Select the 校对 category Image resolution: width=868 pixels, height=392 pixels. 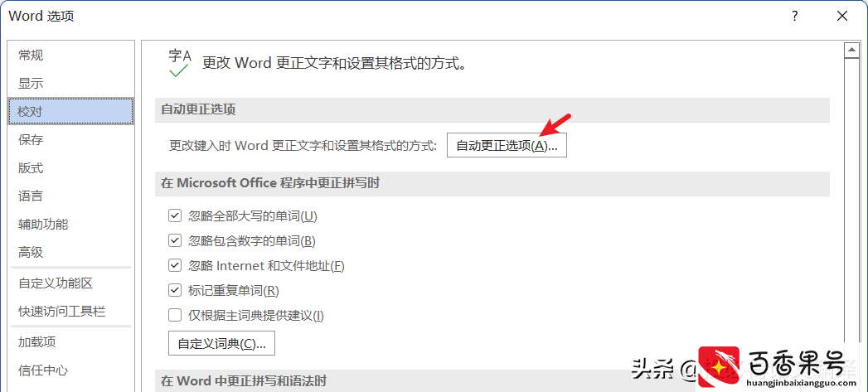70,112
